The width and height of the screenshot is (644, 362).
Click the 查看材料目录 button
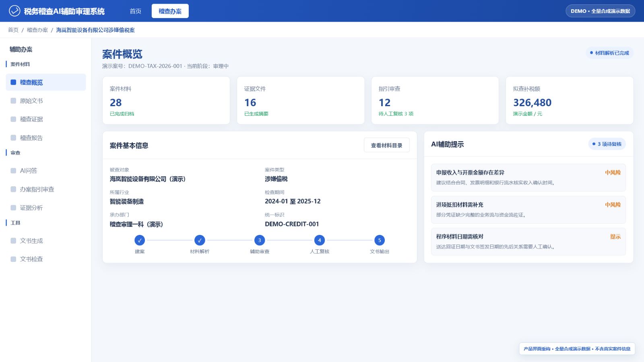pyautogui.click(x=386, y=145)
